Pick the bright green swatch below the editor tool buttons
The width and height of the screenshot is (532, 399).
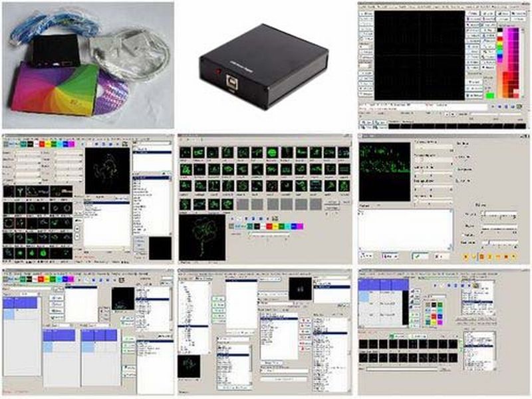[490, 96]
